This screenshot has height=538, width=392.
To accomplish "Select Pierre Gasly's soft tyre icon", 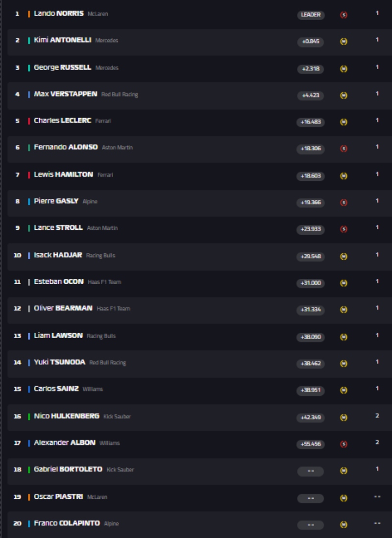I will tap(343, 202).
